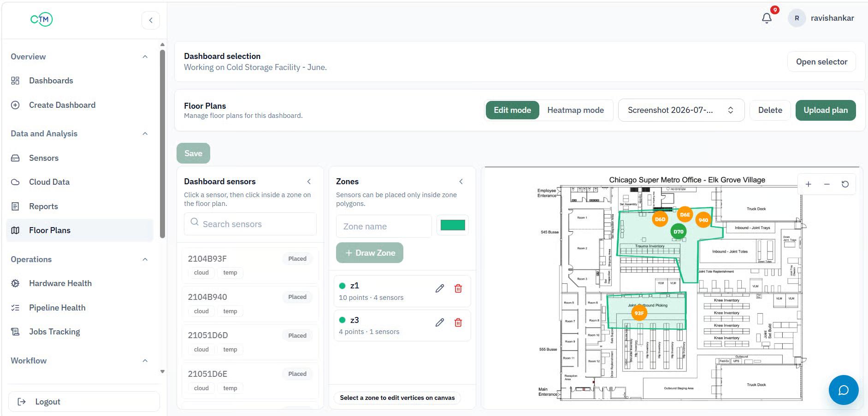
Task: Select sensor marker D70 on the map
Action: point(678,232)
